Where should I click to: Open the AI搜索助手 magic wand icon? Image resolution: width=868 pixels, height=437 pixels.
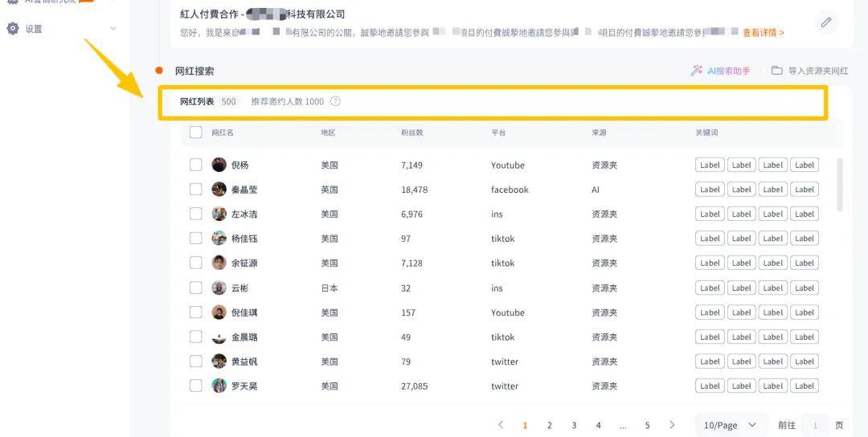pos(697,71)
